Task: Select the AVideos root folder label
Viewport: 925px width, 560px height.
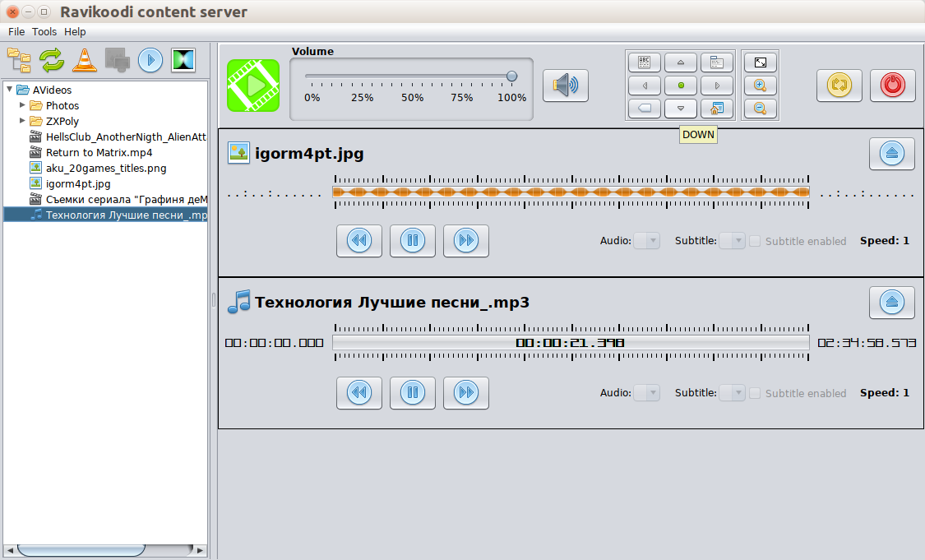Action: (52, 90)
